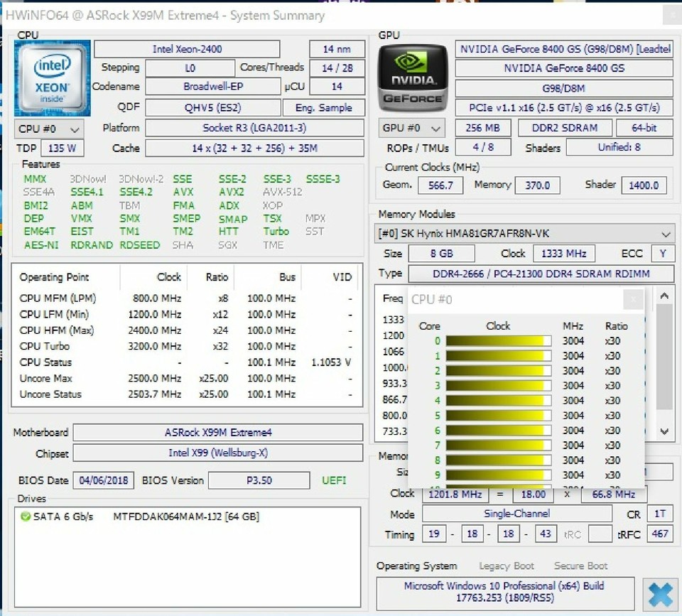This screenshot has width=682, height=616.
Task: Click the 467 tRFC timing value
Action: tap(660, 534)
